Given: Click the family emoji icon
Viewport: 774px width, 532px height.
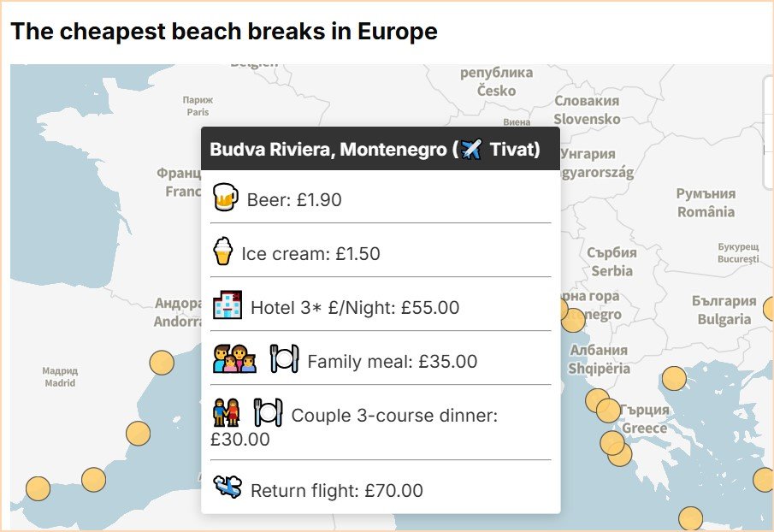Looking at the screenshot, I should [x=234, y=359].
